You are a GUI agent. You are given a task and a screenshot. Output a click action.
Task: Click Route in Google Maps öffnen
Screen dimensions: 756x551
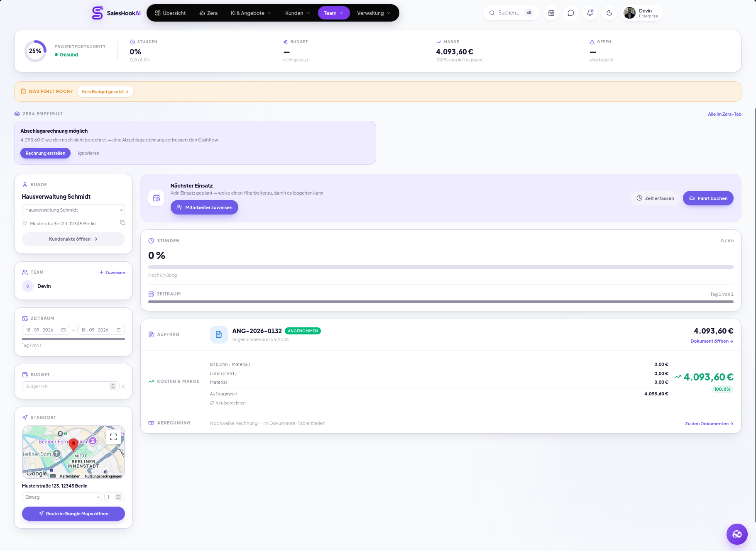point(73,514)
